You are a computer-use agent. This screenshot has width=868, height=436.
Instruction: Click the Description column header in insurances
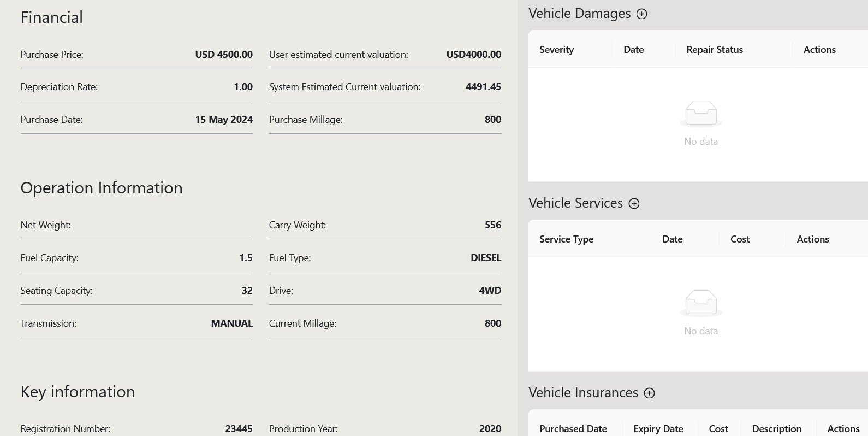point(776,429)
